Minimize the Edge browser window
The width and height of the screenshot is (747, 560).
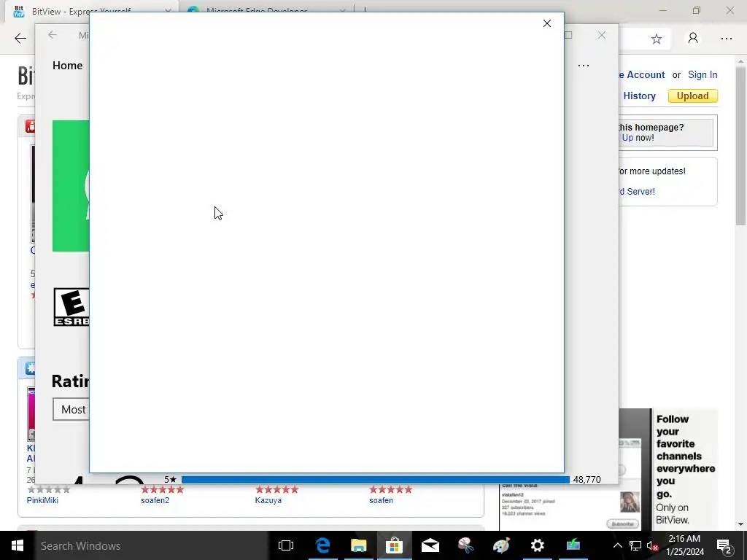pyautogui.click(x=663, y=10)
